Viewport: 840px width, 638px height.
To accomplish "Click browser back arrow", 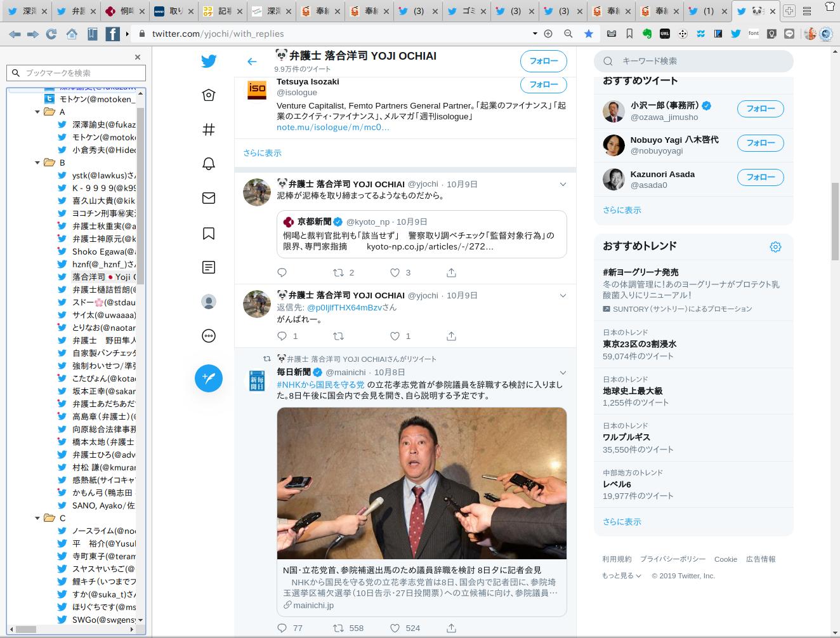I will (14, 34).
